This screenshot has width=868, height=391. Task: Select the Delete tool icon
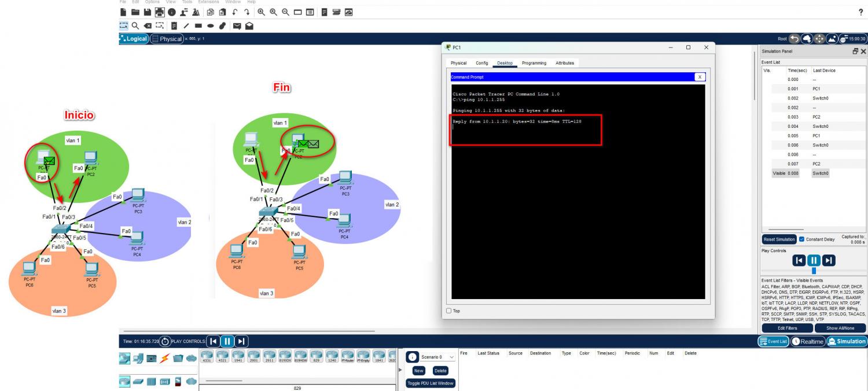pos(147,25)
